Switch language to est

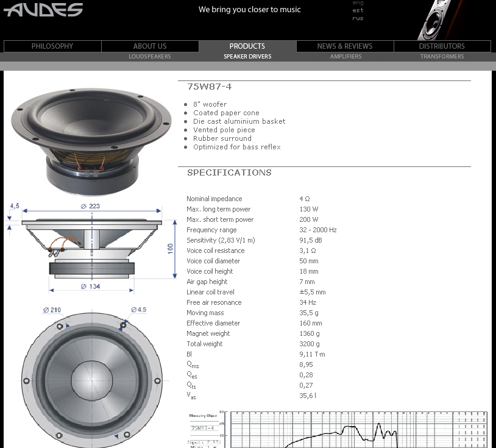(x=358, y=10)
